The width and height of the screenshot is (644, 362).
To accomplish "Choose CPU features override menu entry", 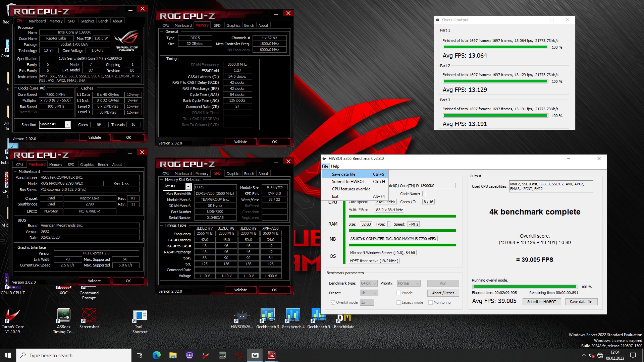I will coord(355,189).
